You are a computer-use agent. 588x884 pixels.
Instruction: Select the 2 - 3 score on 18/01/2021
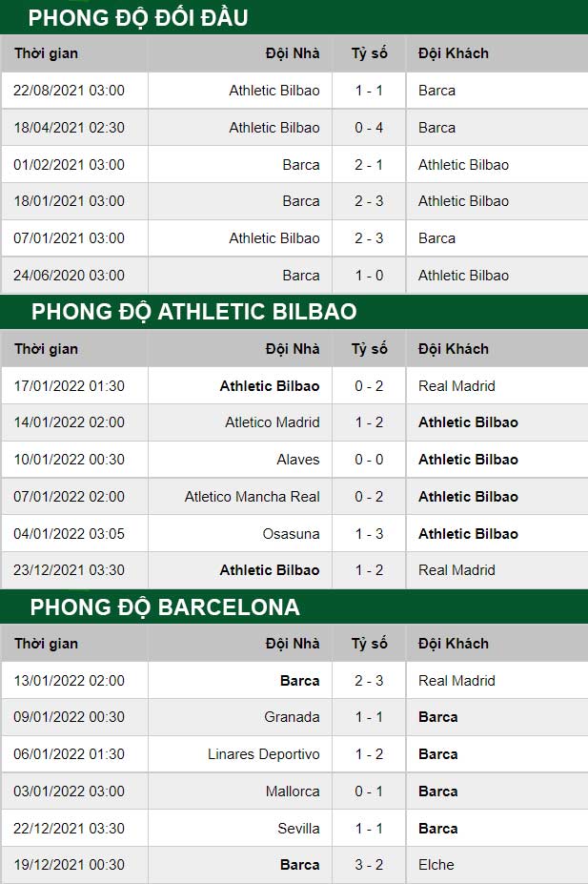(x=369, y=200)
